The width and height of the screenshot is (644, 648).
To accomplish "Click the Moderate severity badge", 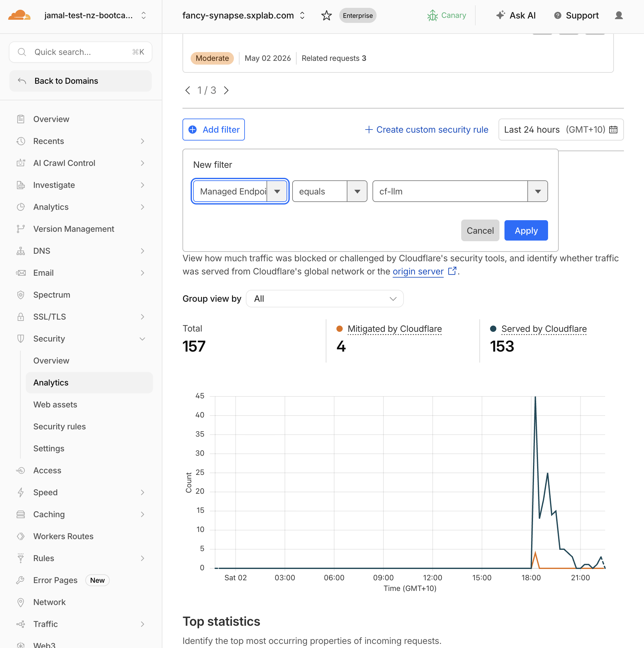I will click(x=212, y=58).
